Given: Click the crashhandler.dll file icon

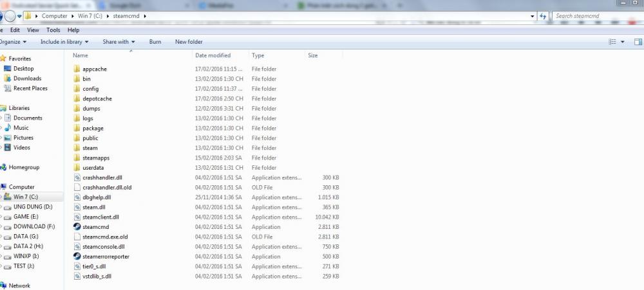Looking at the screenshot, I should tap(77, 177).
